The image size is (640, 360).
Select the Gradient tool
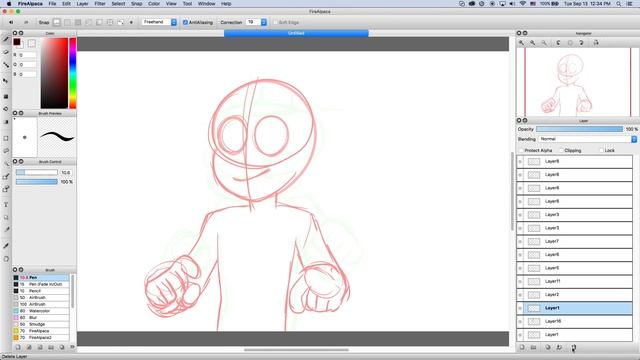(6, 122)
